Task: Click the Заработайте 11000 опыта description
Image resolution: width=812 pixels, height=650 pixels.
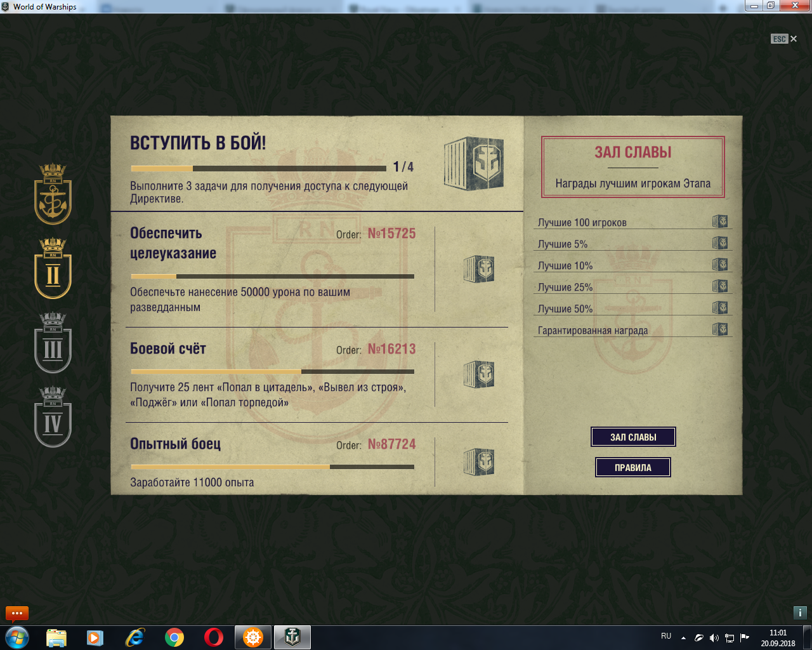Action: (x=192, y=482)
